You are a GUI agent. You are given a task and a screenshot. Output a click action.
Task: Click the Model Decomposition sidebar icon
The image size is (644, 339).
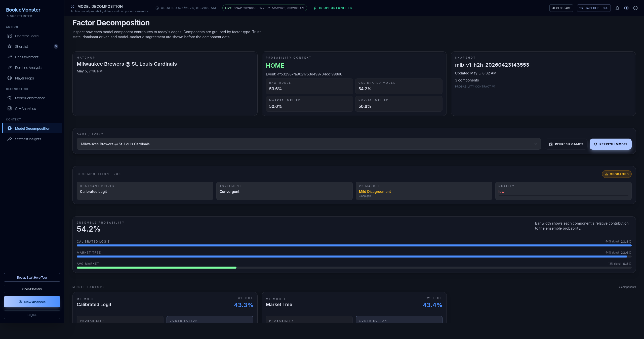(x=10, y=128)
